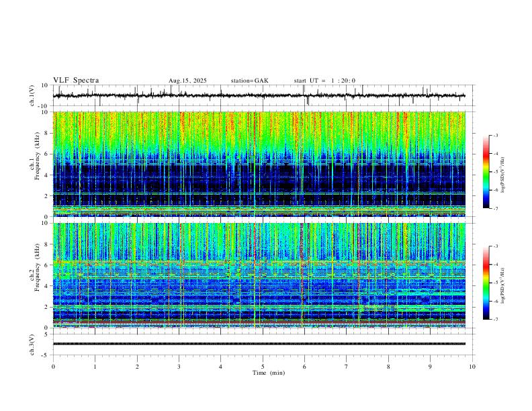This screenshot has height=411, width=532.
Task: Click the "ch.1(V)" waveform axis label
Action: (32, 95)
